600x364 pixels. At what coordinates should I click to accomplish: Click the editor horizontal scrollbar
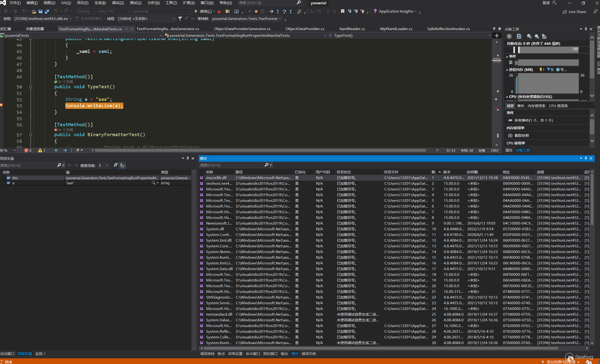click(260, 150)
